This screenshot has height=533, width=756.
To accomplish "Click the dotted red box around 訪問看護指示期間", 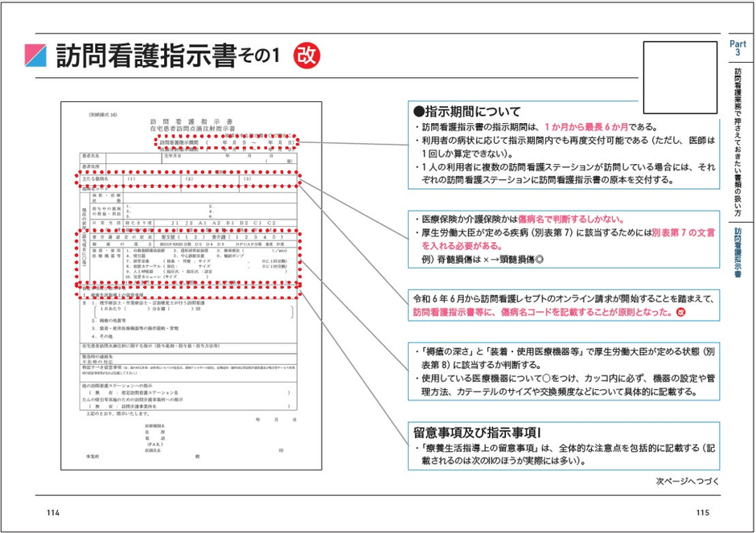I will tap(227, 142).
